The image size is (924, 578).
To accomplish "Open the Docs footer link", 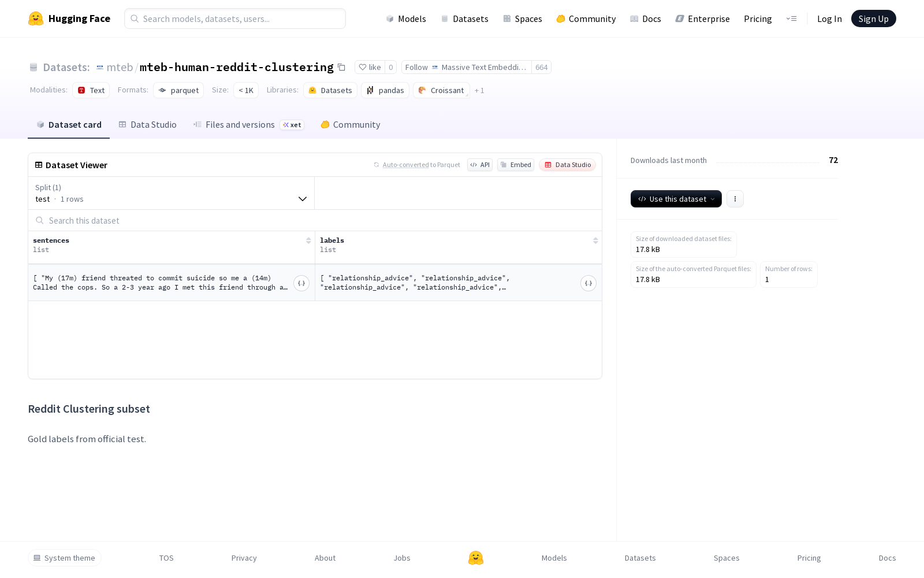I will coord(888,558).
